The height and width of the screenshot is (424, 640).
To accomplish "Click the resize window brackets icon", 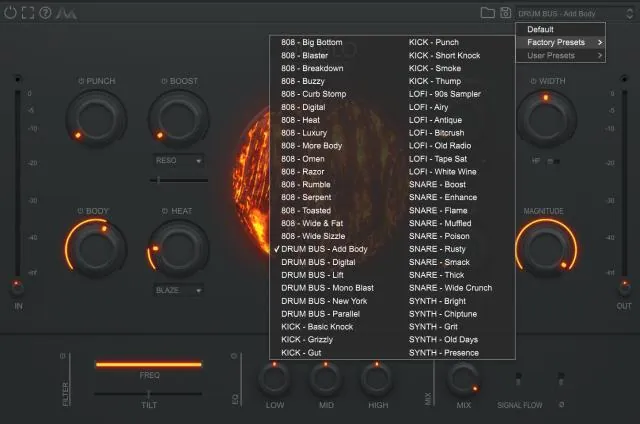I will pos(27,12).
